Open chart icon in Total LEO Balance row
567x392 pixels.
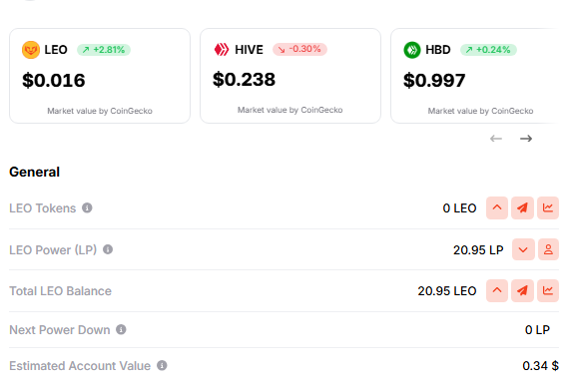tap(548, 290)
